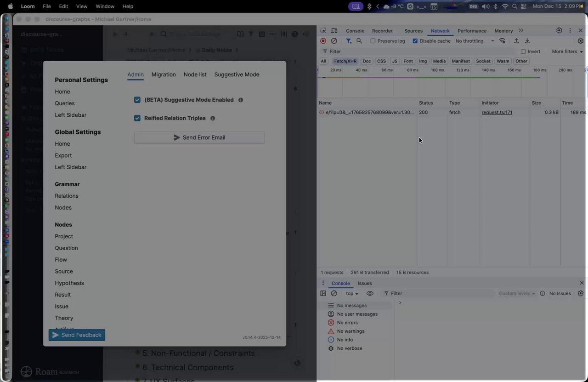Viewport: 588px width, 382px height.
Task: Close the console drawer
Action: click(582, 283)
